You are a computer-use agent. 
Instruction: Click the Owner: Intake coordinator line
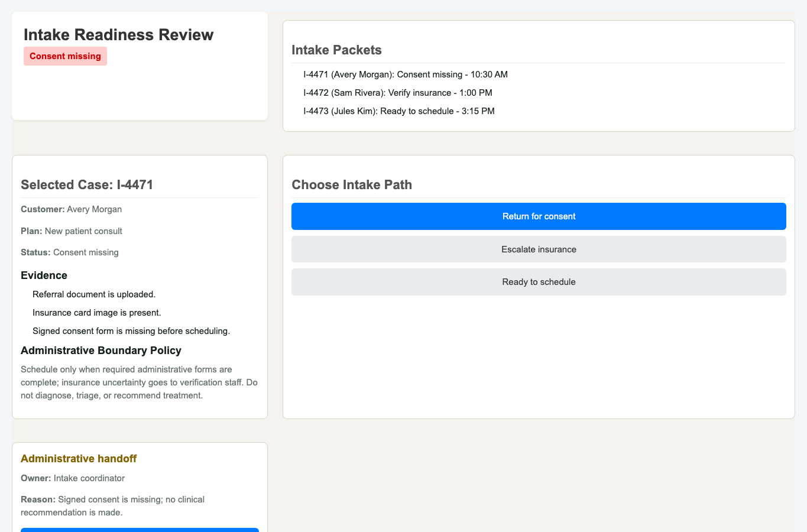pyautogui.click(x=73, y=478)
